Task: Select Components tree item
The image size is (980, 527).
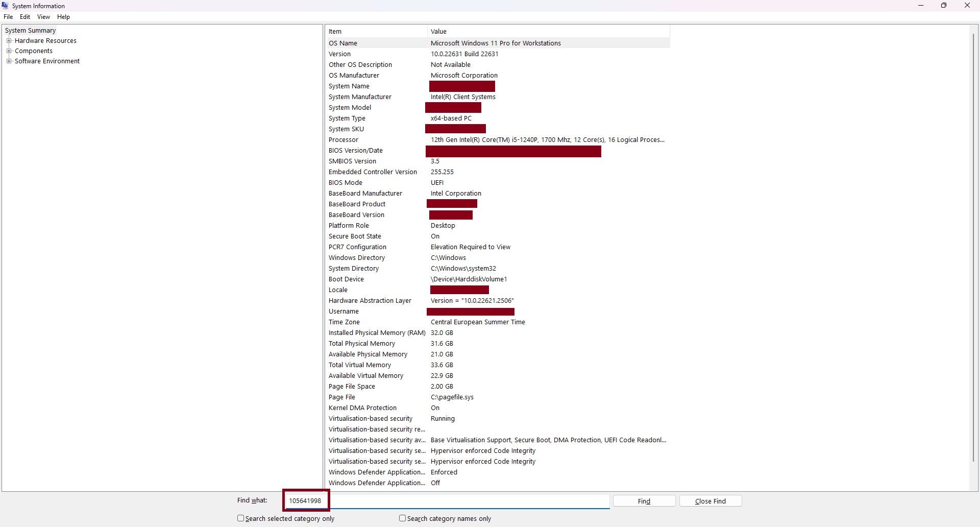Action: click(34, 51)
